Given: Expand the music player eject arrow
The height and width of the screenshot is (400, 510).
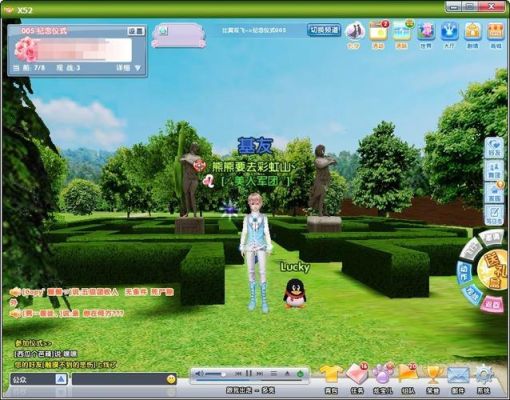Looking at the screenshot, I should [287, 374].
